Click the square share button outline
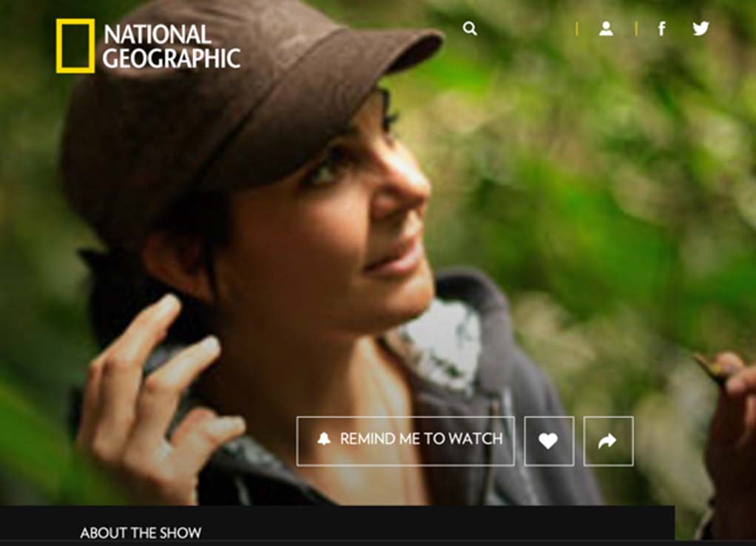 [608, 441]
